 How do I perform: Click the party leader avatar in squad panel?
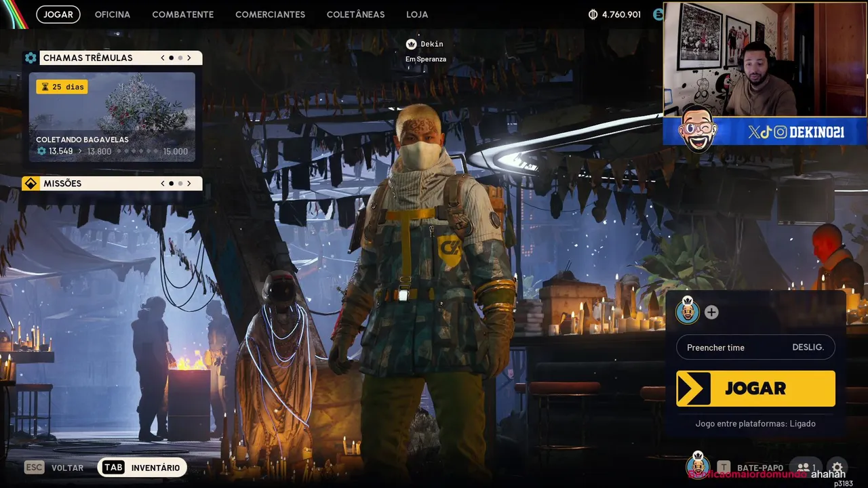click(688, 311)
